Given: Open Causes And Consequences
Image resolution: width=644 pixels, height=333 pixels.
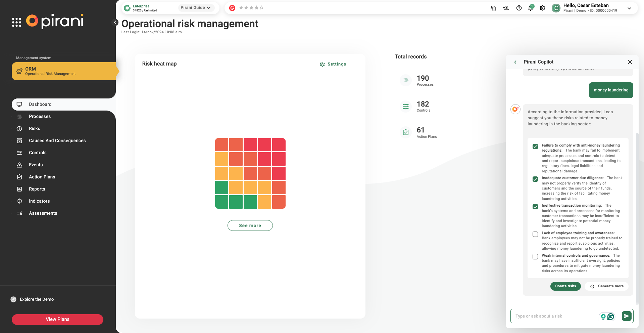Looking at the screenshot, I should [x=57, y=140].
